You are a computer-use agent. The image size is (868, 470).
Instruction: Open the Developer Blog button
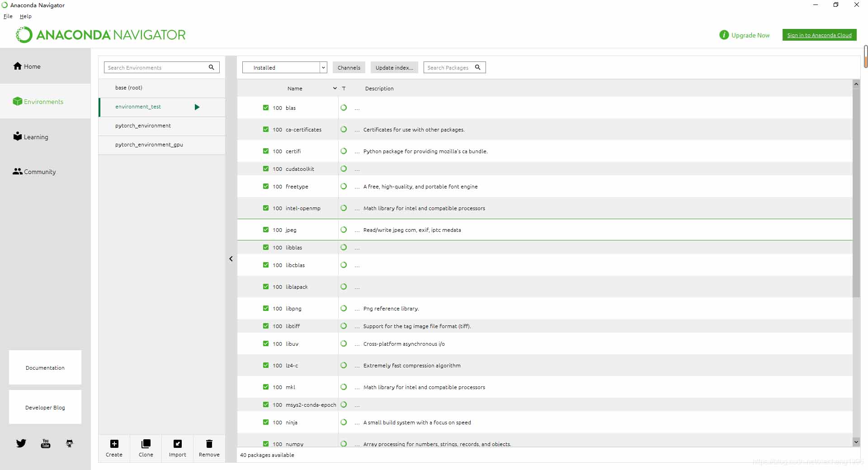(45, 407)
